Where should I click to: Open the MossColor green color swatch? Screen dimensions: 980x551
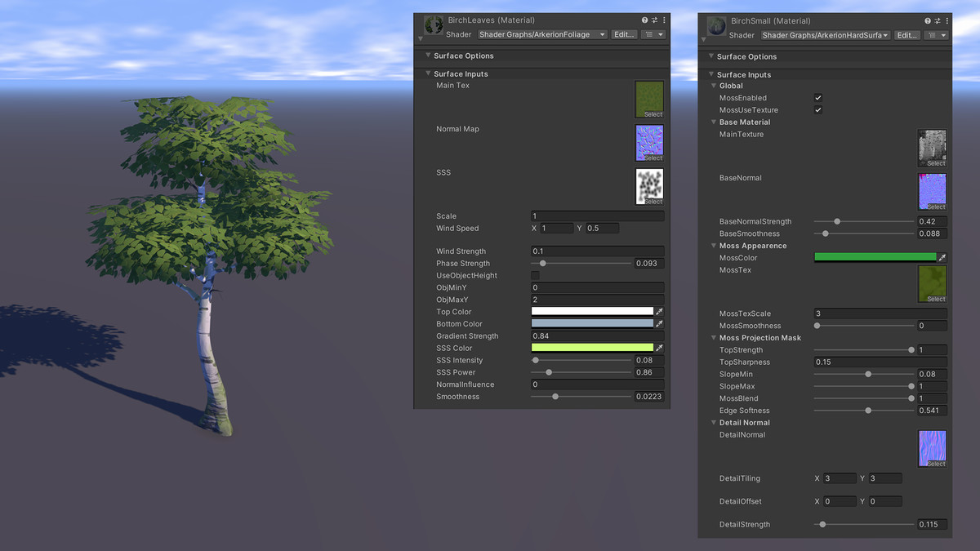(874, 257)
